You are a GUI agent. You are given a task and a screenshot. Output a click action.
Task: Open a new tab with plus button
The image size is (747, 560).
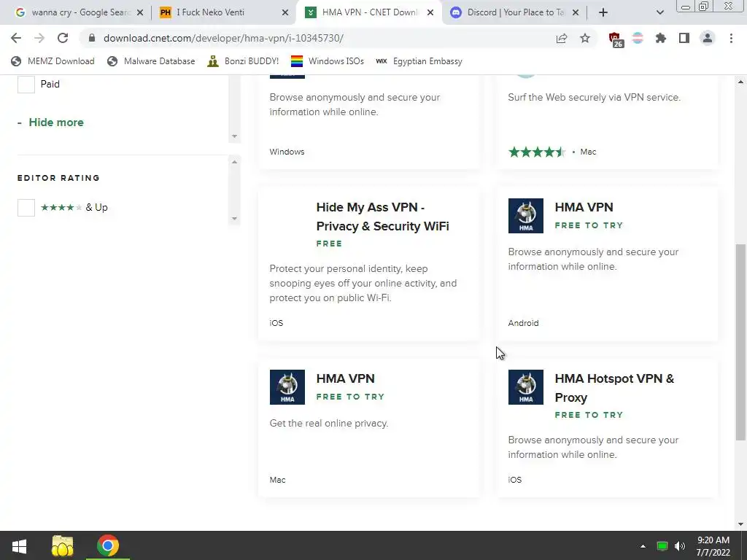click(603, 12)
